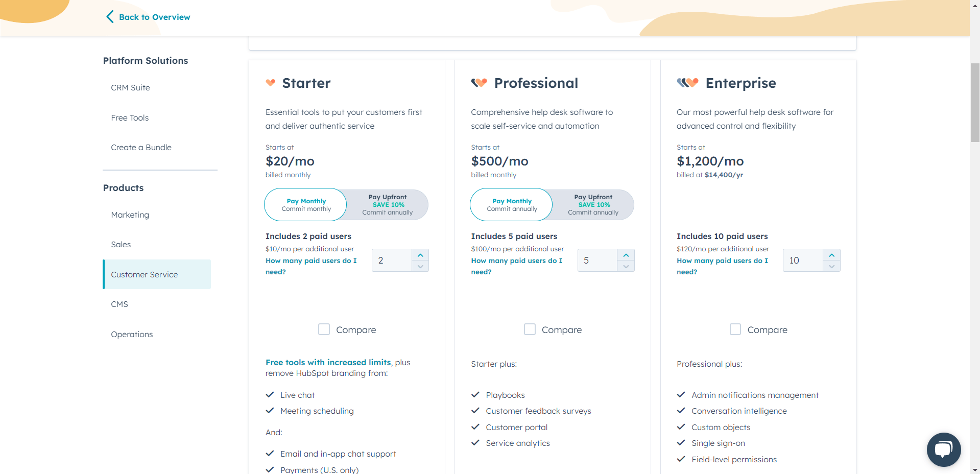This screenshot has width=980, height=474.
Task: Increment the Starter paid users count
Action: coord(420,254)
